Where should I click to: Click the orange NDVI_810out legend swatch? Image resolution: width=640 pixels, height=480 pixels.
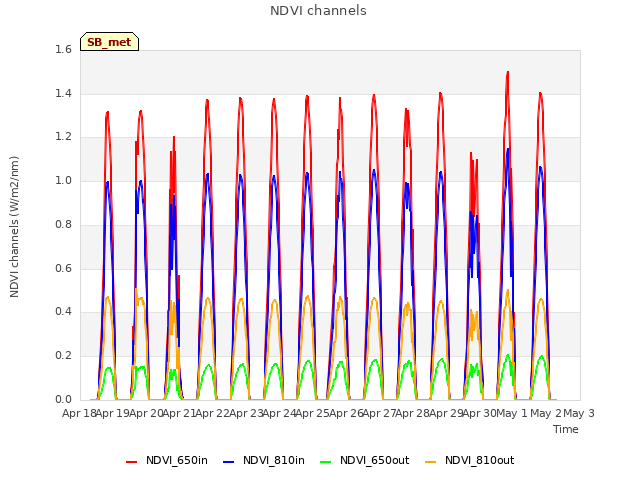[x=431, y=461]
